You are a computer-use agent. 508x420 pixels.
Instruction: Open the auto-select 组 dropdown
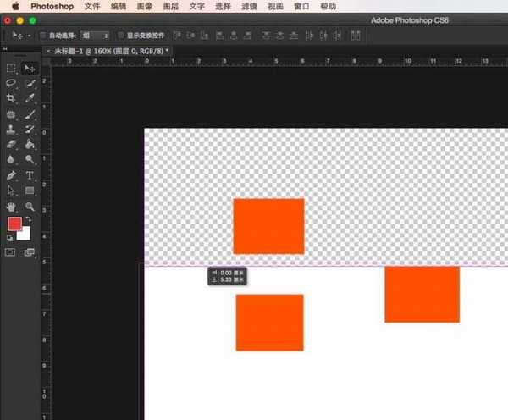coord(93,36)
